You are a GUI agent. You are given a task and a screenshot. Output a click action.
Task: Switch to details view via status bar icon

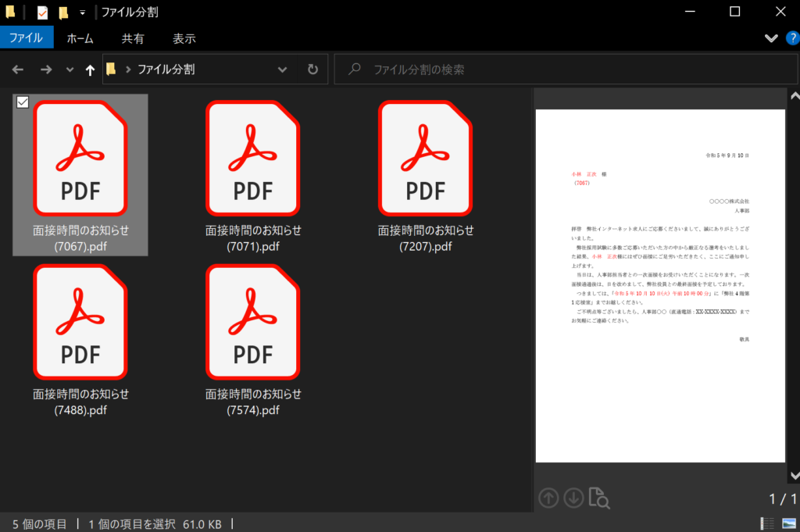[x=768, y=523]
